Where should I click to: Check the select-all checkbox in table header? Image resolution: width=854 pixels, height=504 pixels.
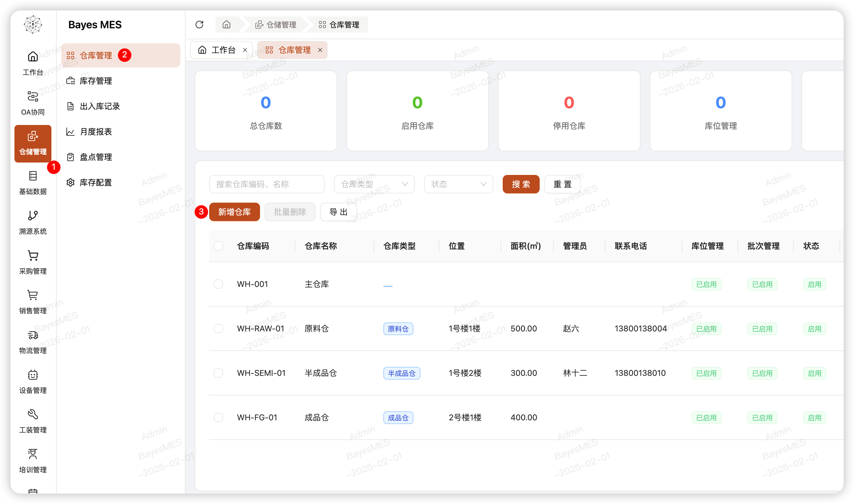point(218,246)
